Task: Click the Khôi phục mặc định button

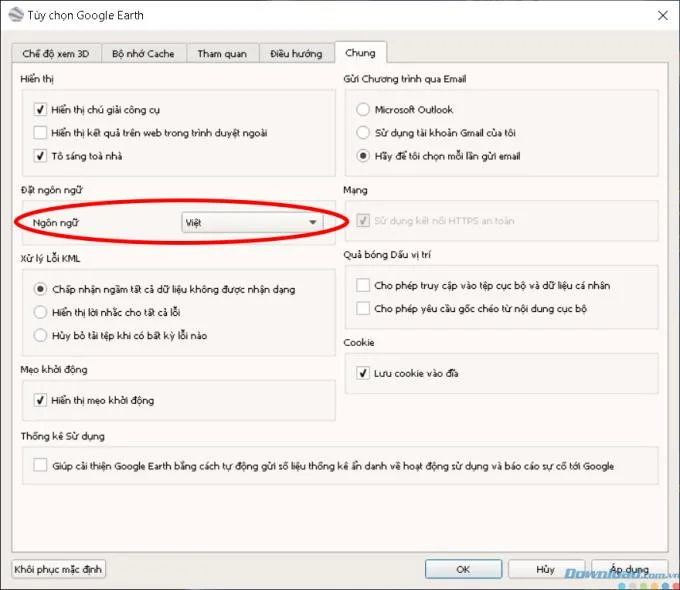Action: 58,569
